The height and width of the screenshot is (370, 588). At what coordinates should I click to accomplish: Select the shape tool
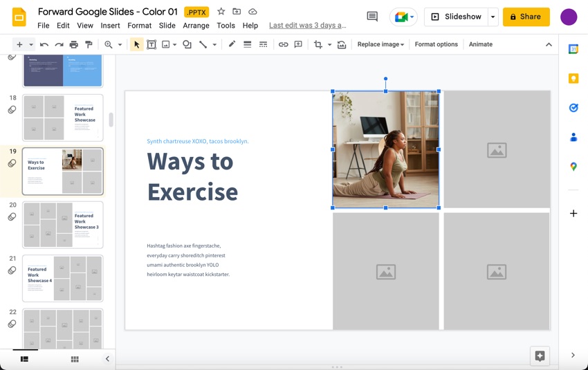click(x=187, y=45)
